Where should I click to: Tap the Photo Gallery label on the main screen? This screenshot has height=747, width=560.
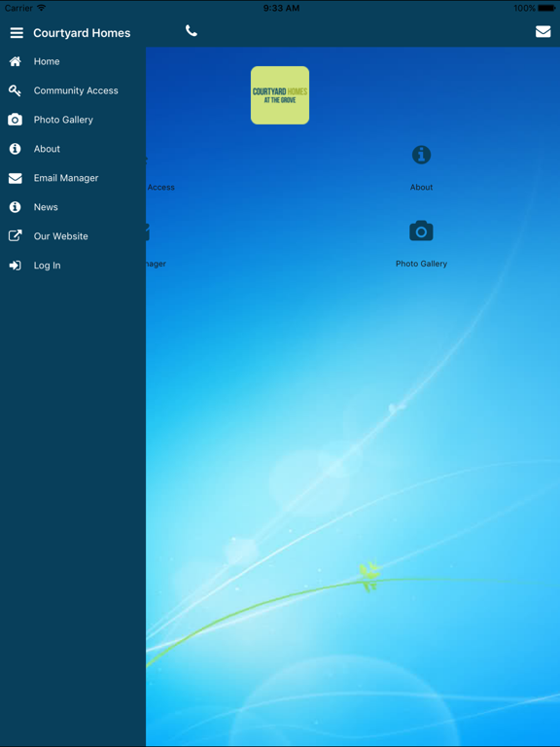pos(421,264)
